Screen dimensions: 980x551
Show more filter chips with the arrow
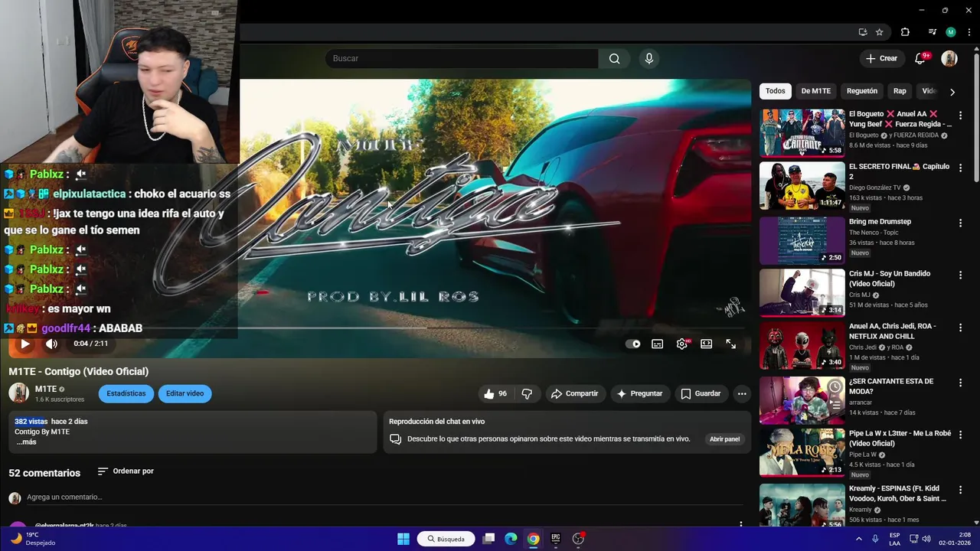(952, 92)
